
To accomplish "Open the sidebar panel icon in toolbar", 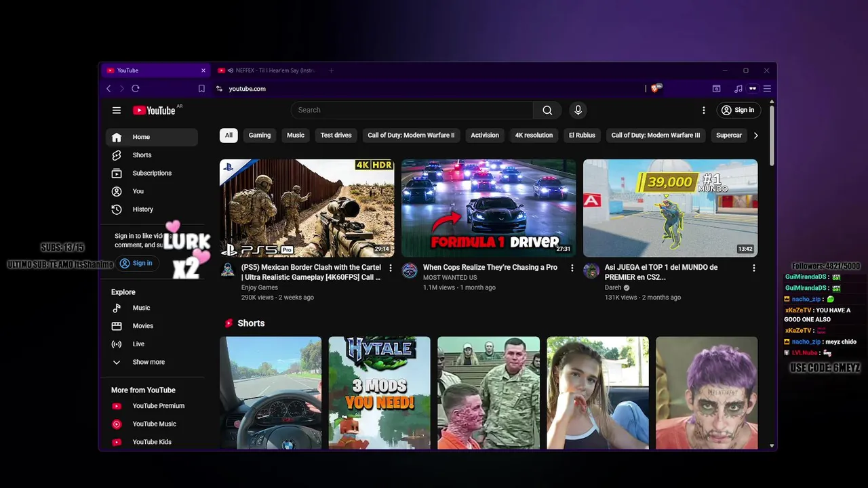I will point(716,89).
